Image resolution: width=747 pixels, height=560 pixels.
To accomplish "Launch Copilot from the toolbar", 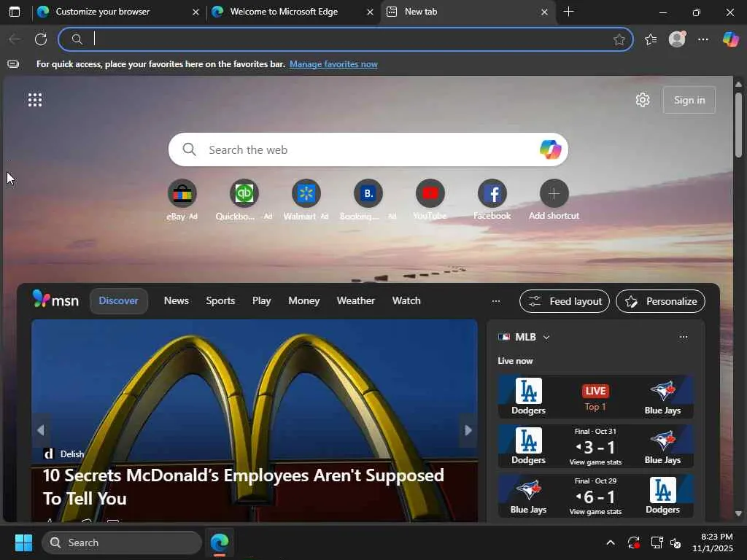I will click(730, 39).
